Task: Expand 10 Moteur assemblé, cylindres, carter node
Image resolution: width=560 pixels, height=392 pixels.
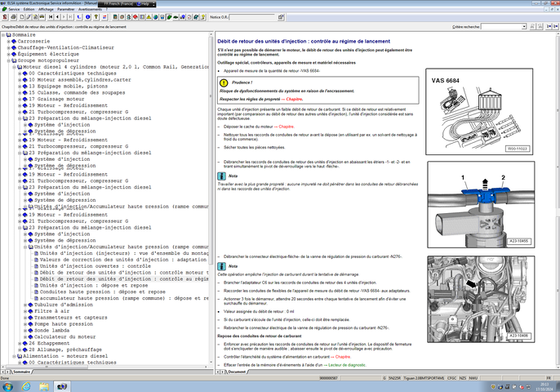Action: tap(20, 80)
